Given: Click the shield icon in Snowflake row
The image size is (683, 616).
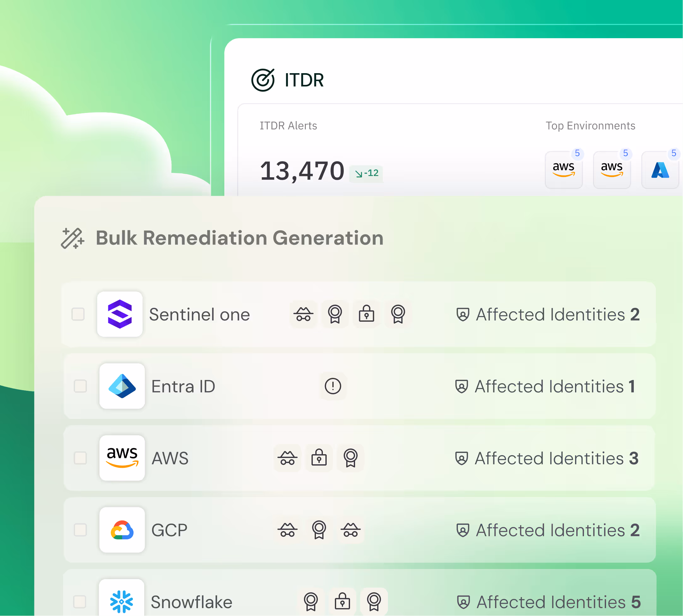Looking at the screenshot, I should 464,602.
